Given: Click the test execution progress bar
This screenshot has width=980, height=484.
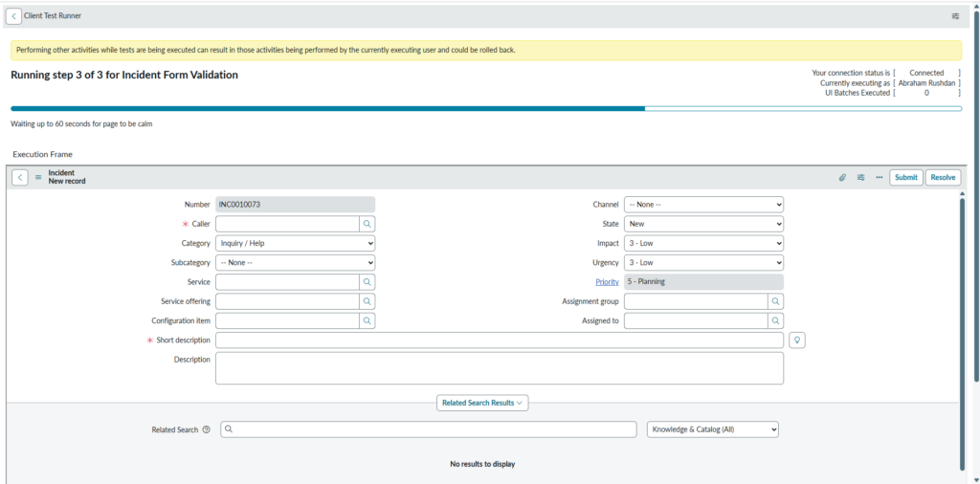Looking at the screenshot, I should click(x=485, y=109).
